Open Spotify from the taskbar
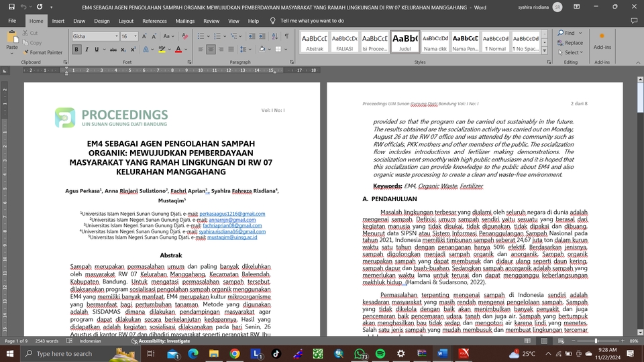644x362 pixels. click(x=380, y=353)
